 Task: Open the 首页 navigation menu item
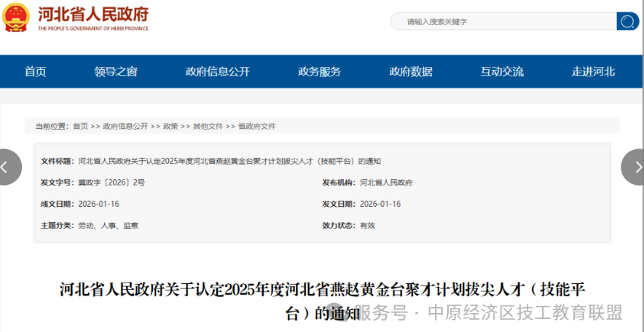pos(35,71)
